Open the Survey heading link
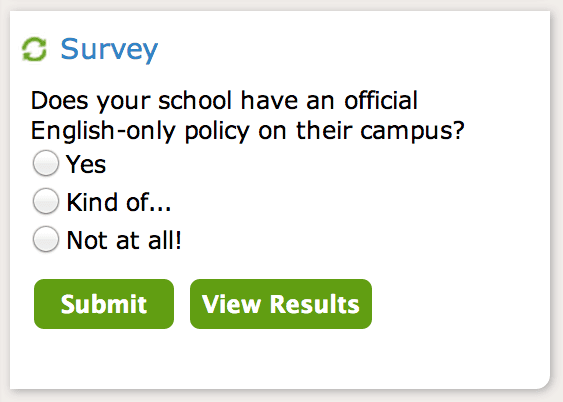 coord(109,50)
